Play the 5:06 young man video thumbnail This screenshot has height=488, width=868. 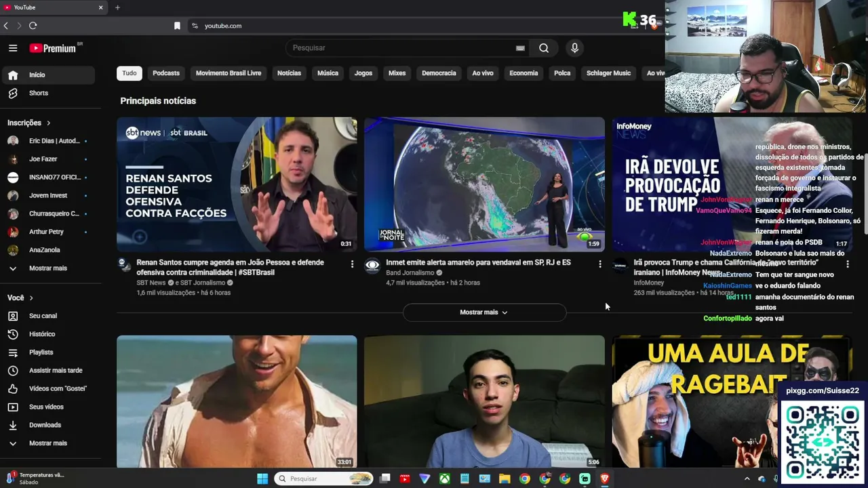484,401
